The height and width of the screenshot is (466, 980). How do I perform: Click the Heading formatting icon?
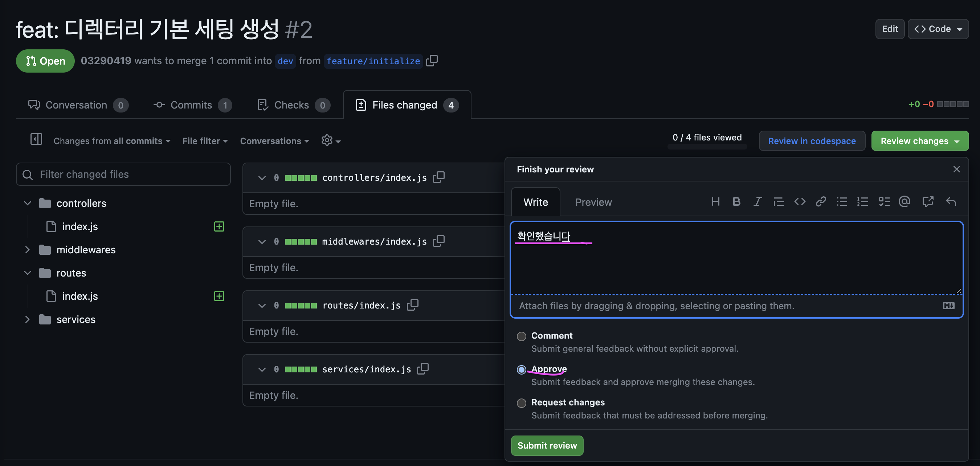click(x=715, y=202)
